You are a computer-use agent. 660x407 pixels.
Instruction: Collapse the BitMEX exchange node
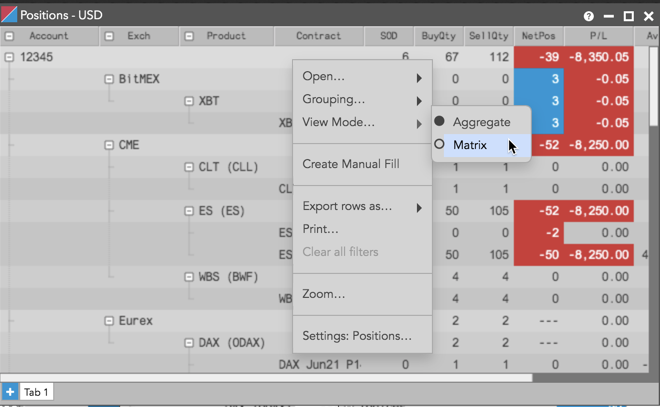click(109, 79)
